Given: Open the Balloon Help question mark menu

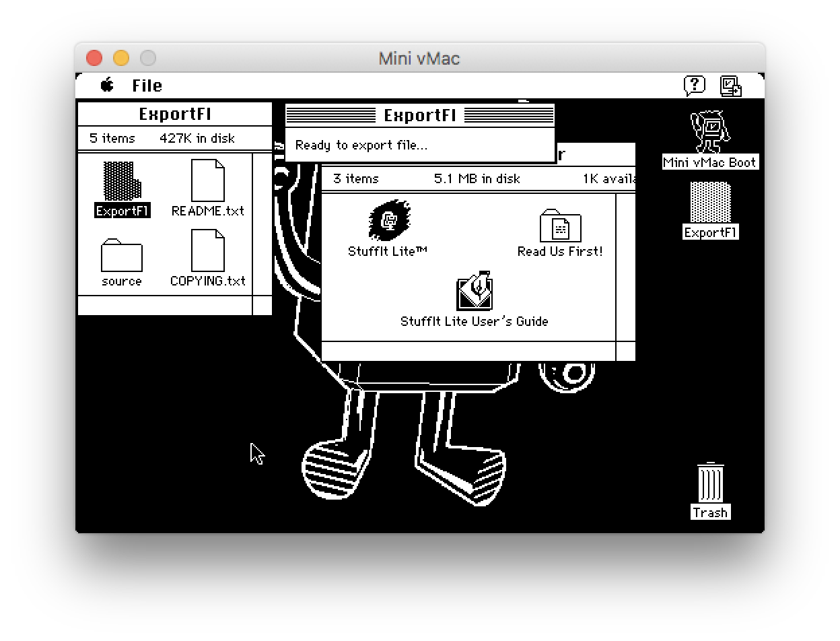Looking at the screenshot, I should click(x=694, y=86).
